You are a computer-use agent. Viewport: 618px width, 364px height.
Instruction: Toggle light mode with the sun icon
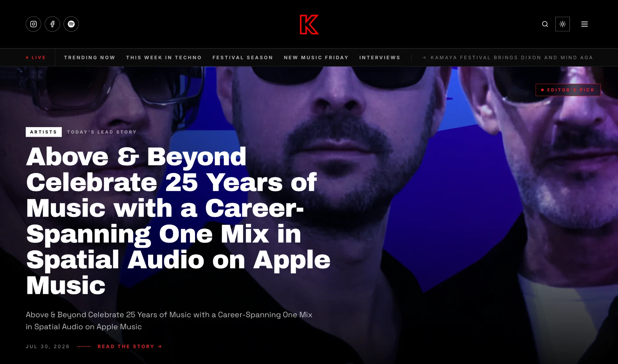563,24
